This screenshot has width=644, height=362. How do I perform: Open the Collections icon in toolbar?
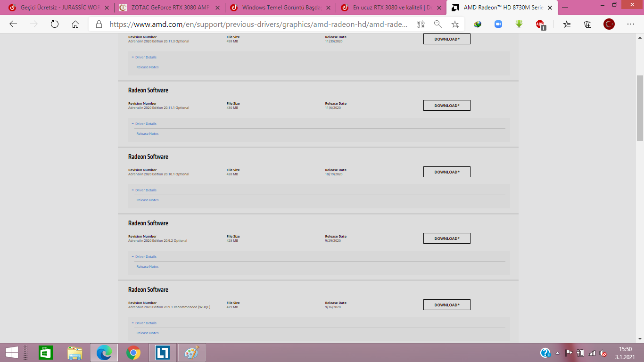(x=588, y=25)
